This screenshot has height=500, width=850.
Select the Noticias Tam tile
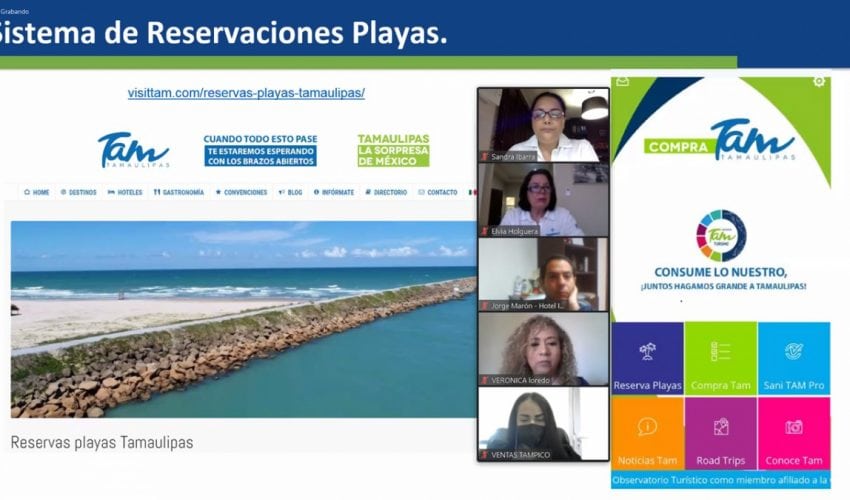pyautogui.click(x=647, y=433)
